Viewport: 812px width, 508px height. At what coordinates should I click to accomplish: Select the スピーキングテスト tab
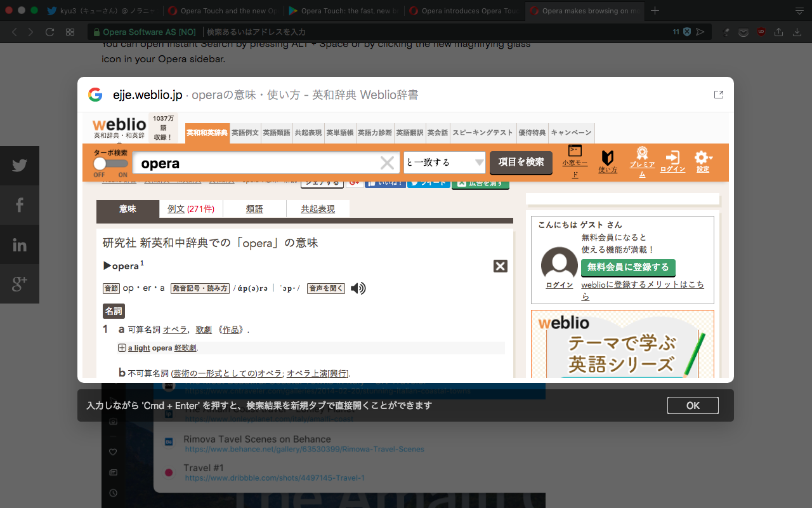tap(483, 133)
